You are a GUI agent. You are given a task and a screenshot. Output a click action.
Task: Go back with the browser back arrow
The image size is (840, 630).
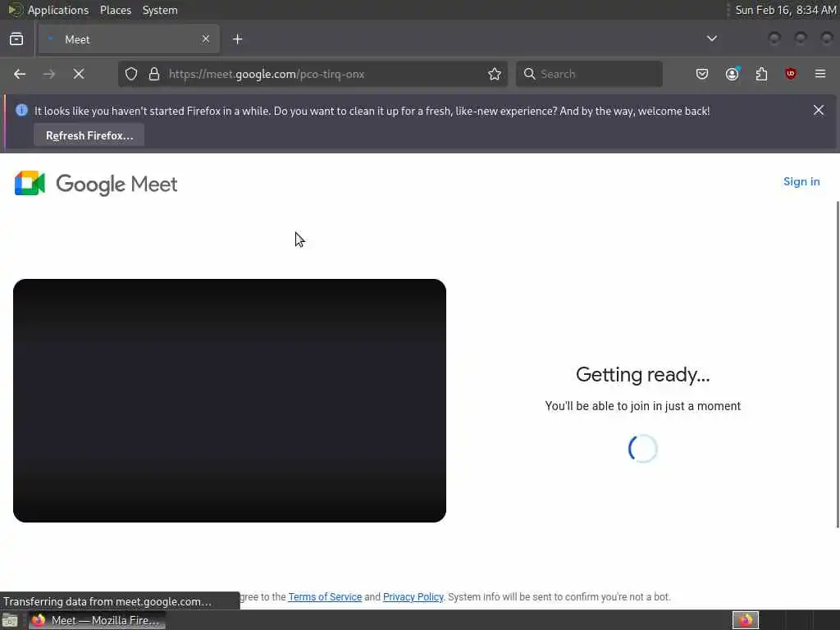pyautogui.click(x=20, y=74)
